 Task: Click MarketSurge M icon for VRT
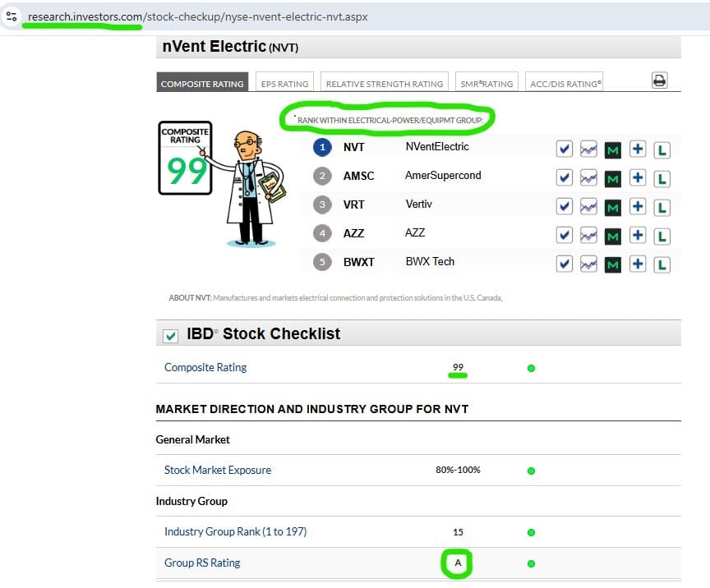(x=613, y=208)
